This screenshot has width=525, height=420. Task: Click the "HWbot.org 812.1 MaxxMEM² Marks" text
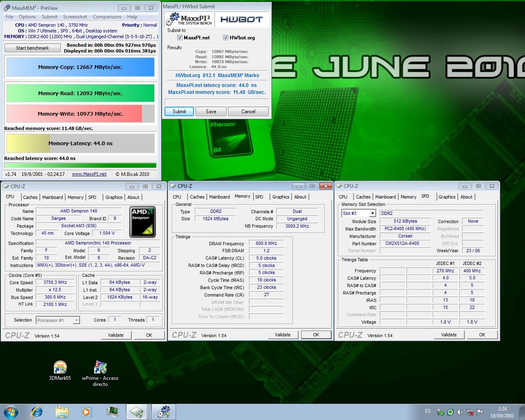(217, 75)
